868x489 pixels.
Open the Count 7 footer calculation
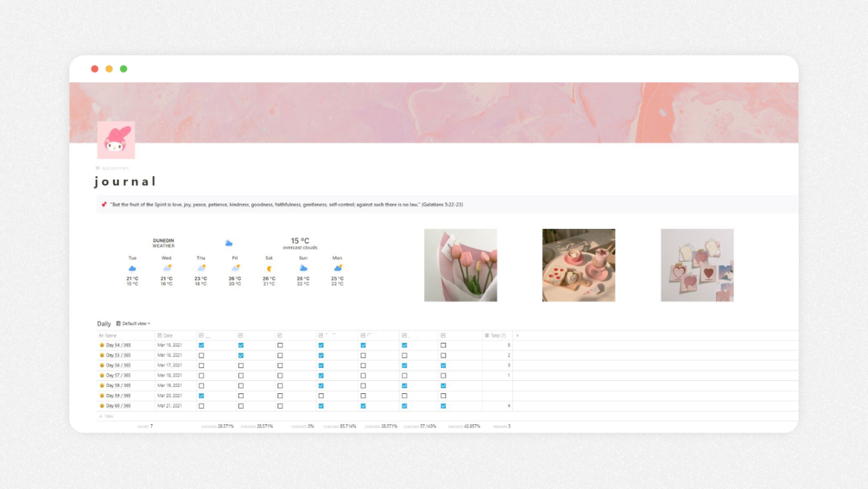[145, 427]
